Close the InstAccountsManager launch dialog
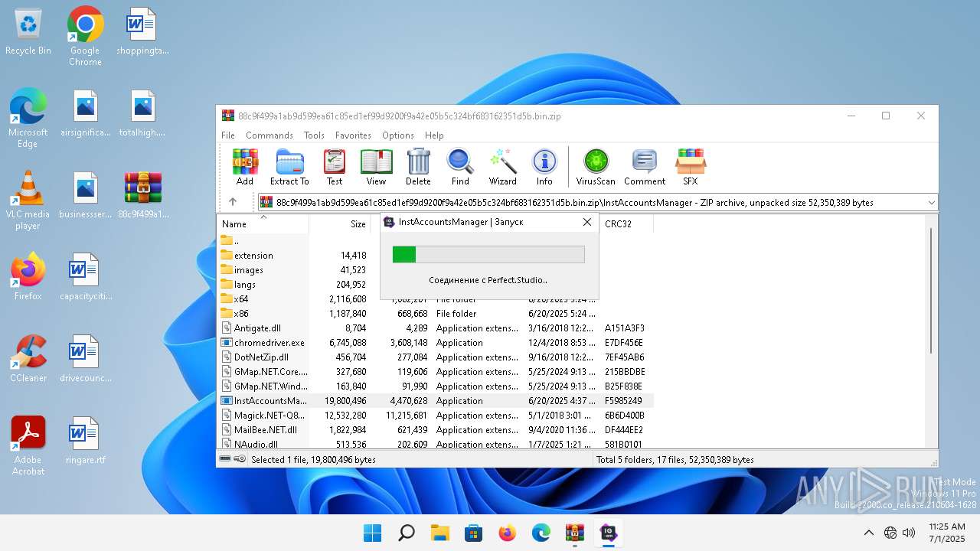Screen dimensions: 980x551 (587, 222)
